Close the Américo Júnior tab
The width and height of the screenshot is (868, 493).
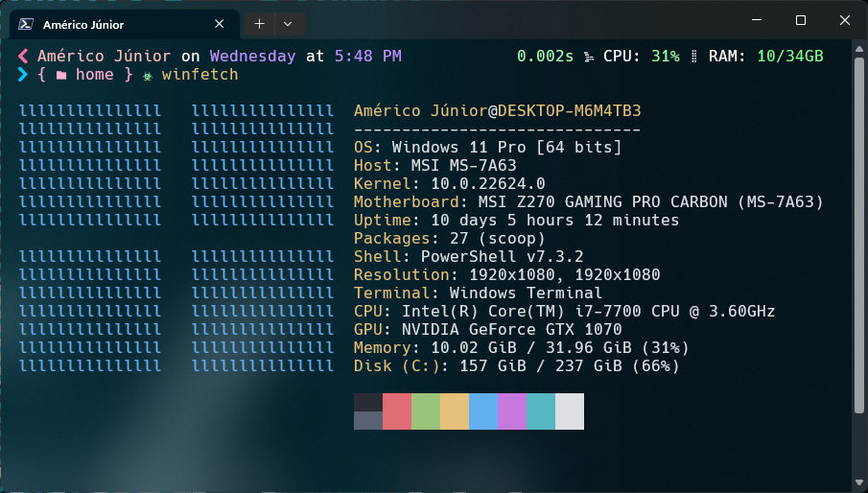click(220, 24)
